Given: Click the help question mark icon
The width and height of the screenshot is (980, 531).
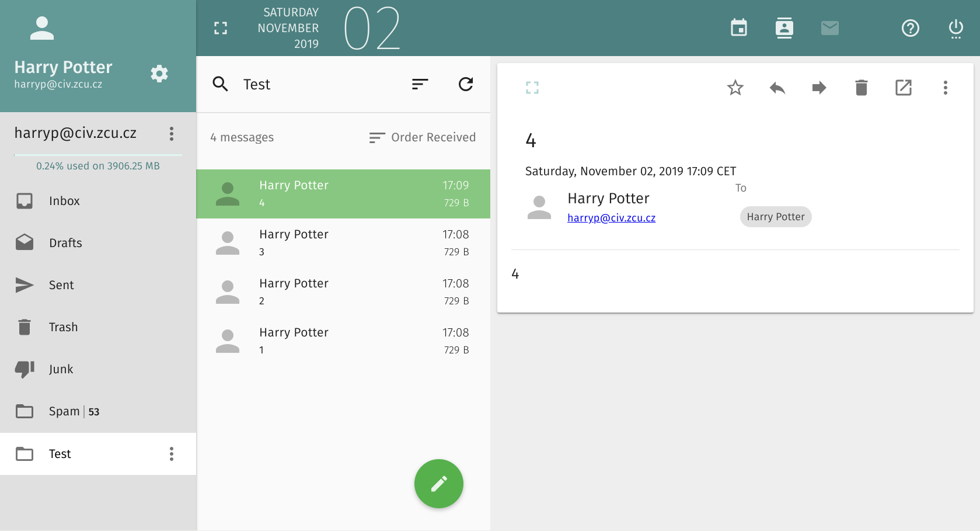Looking at the screenshot, I should coord(910,28).
